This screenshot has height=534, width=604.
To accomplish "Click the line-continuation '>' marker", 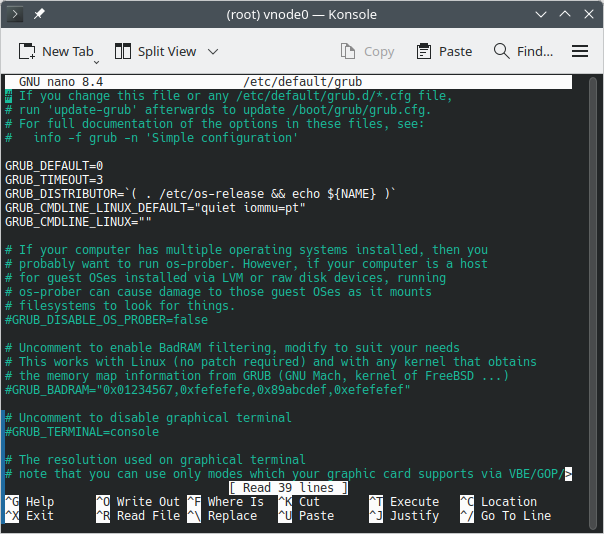I will (x=568, y=474).
